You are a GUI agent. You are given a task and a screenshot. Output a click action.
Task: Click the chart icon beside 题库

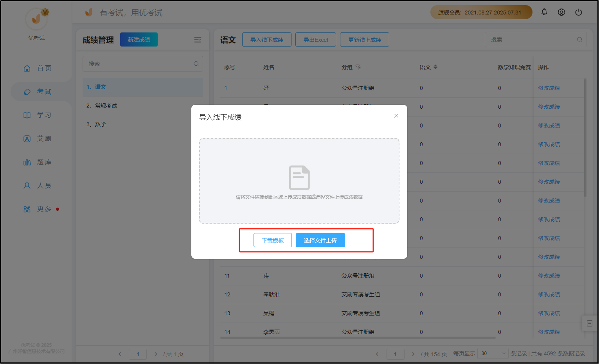tap(27, 162)
